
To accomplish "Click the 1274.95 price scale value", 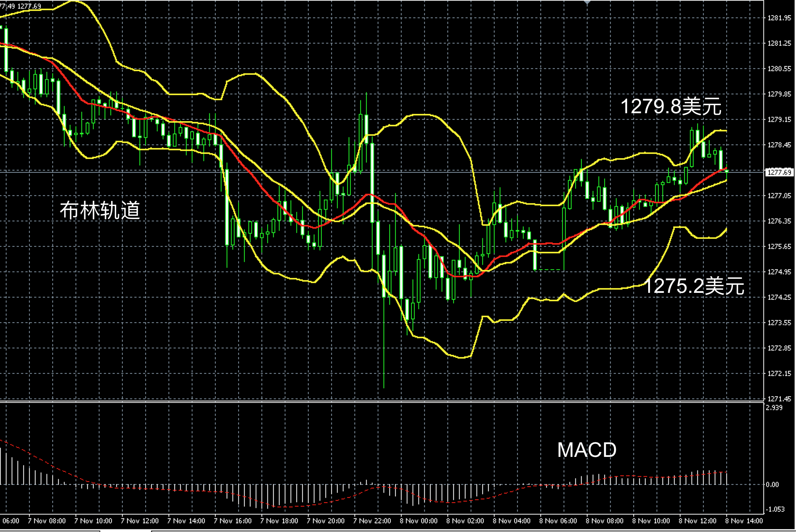I will pos(779,272).
